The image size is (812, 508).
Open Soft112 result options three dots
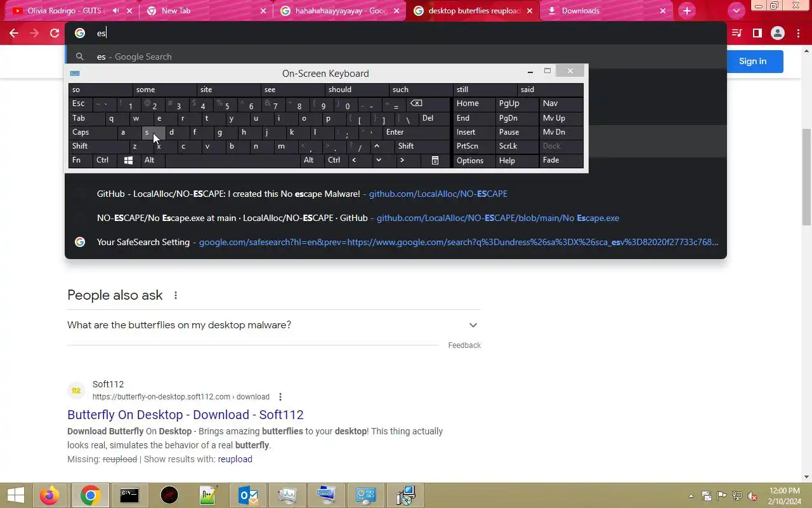[280, 397]
